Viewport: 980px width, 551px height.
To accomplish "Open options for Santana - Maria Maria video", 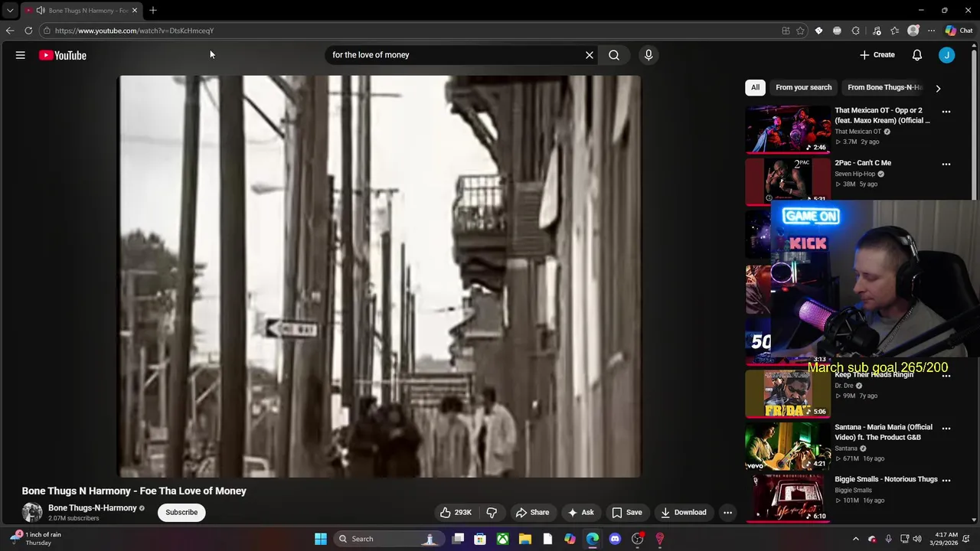I will (x=946, y=429).
